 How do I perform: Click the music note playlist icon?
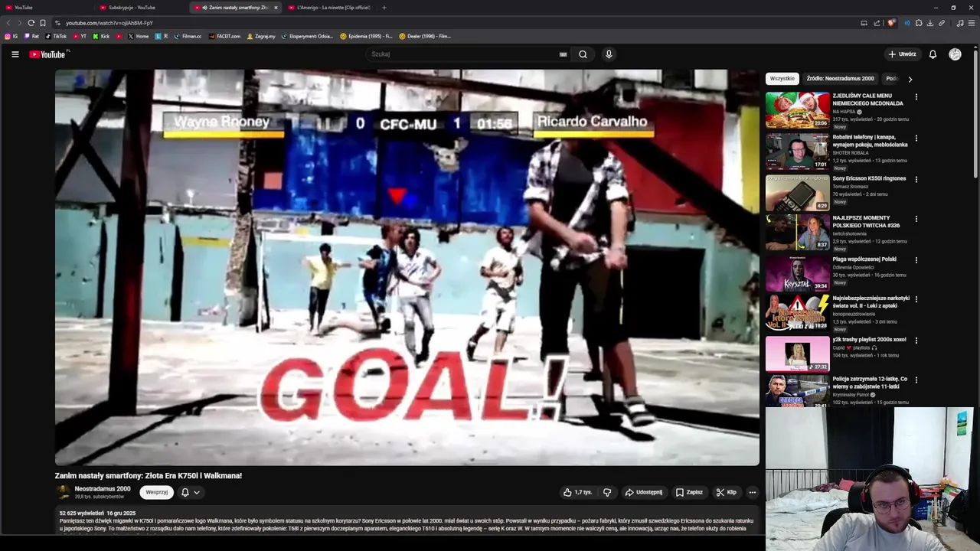pos(960,23)
